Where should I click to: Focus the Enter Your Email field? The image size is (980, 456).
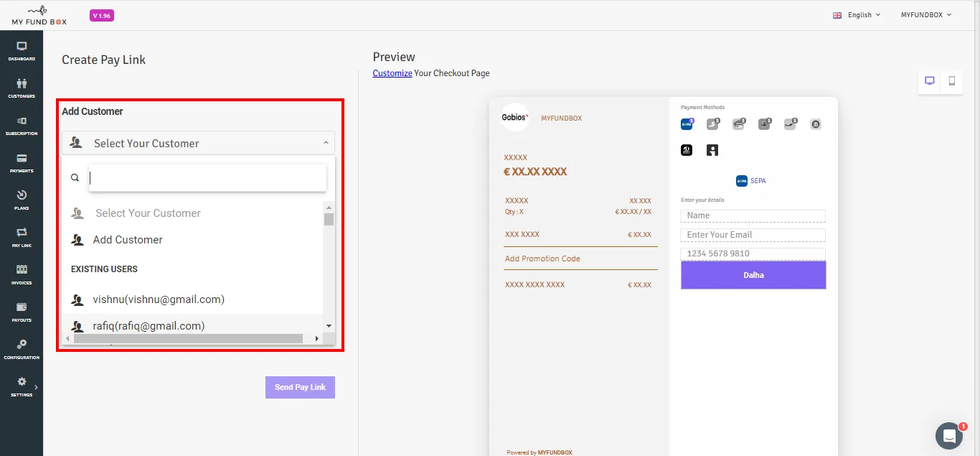coord(753,235)
